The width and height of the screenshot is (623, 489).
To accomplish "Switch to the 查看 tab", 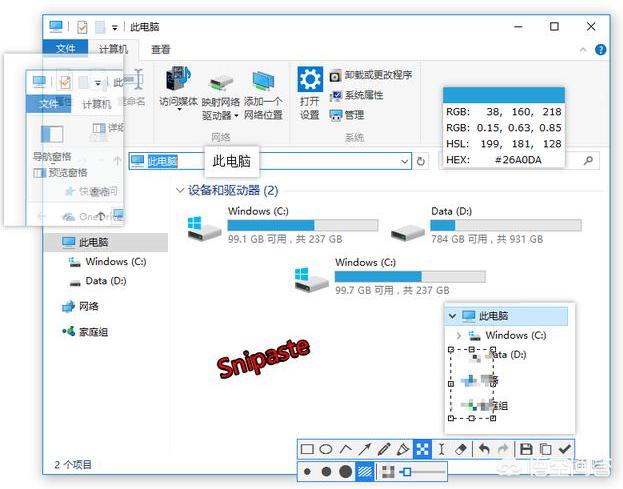I will pos(161,49).
